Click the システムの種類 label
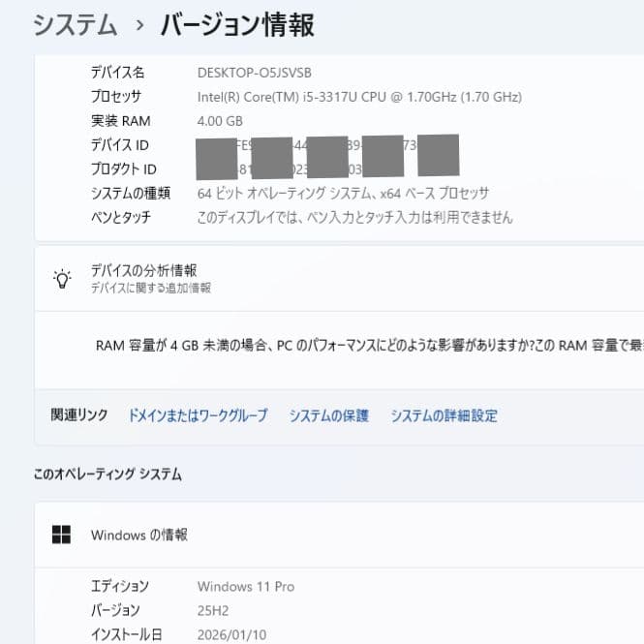This screenshot has width=644, height=644. tap(131, 193)
